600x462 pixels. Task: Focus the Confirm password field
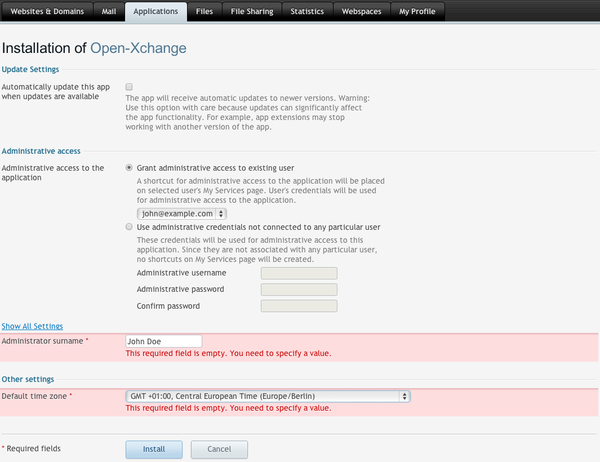(x=299, y=306)
